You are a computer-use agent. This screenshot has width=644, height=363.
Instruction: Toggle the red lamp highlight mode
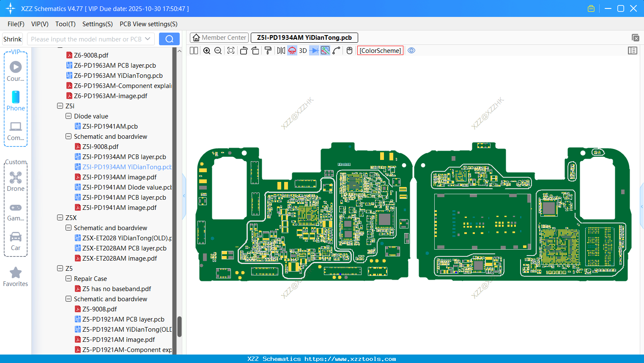click(291, 50)
